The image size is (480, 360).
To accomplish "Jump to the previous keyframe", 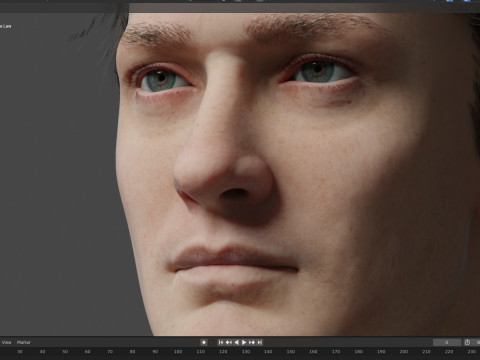I will point(229,342).
